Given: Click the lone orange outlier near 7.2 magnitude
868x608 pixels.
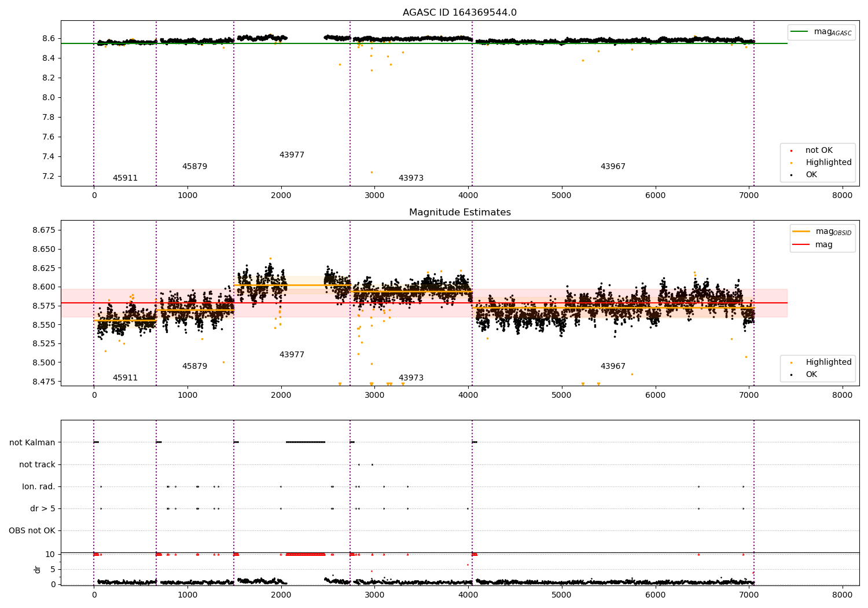Looking at the screenshot, I should pos(372,172).
